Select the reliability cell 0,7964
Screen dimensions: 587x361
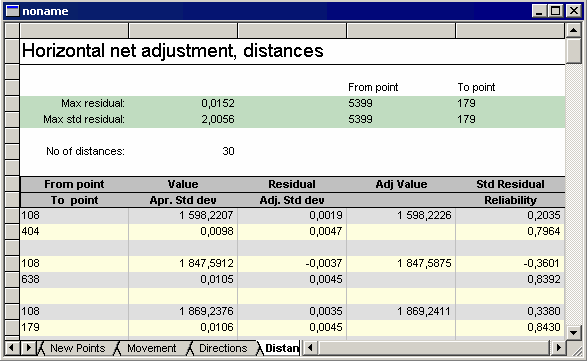(510, 231)
